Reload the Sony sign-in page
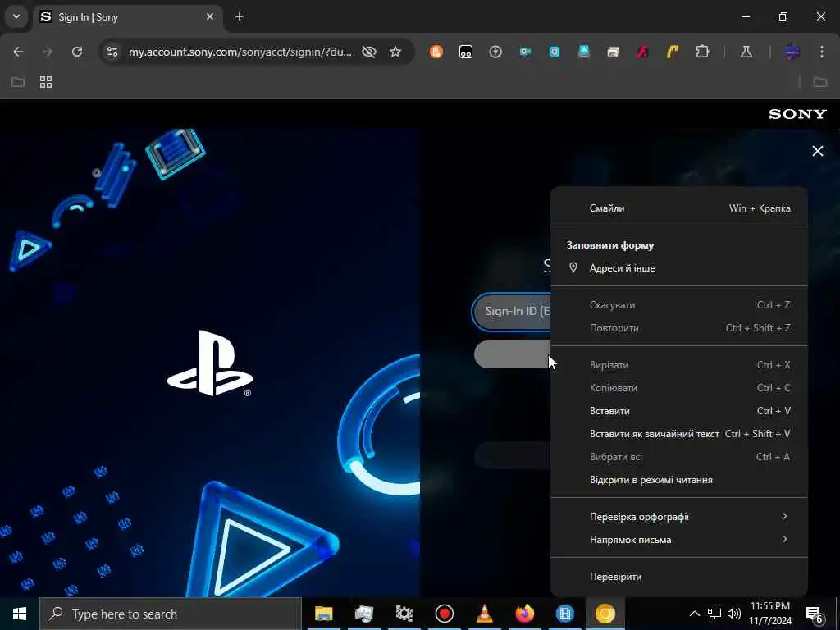This screenshot has width=840, height=630. tap(77, 52)
